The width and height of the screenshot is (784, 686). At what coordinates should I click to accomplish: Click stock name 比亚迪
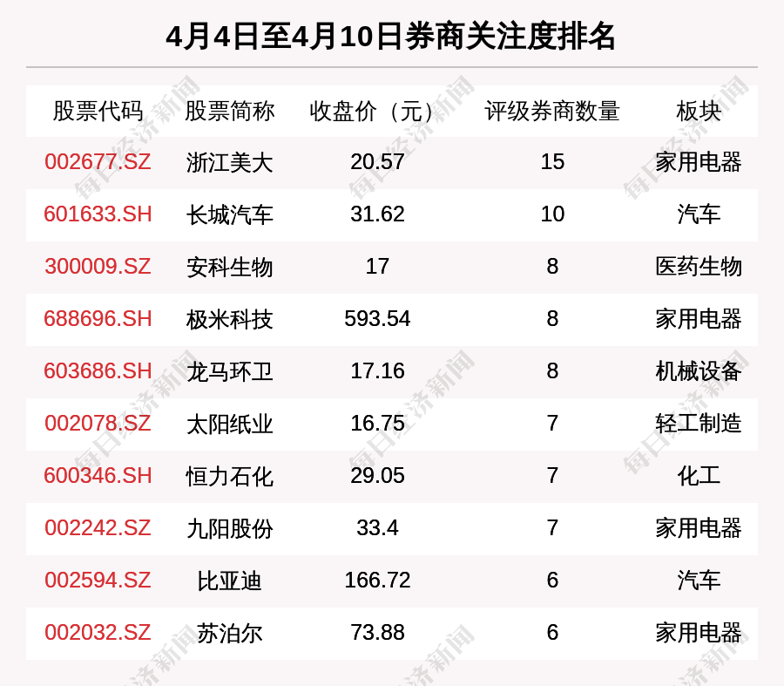tap(229, 581)
